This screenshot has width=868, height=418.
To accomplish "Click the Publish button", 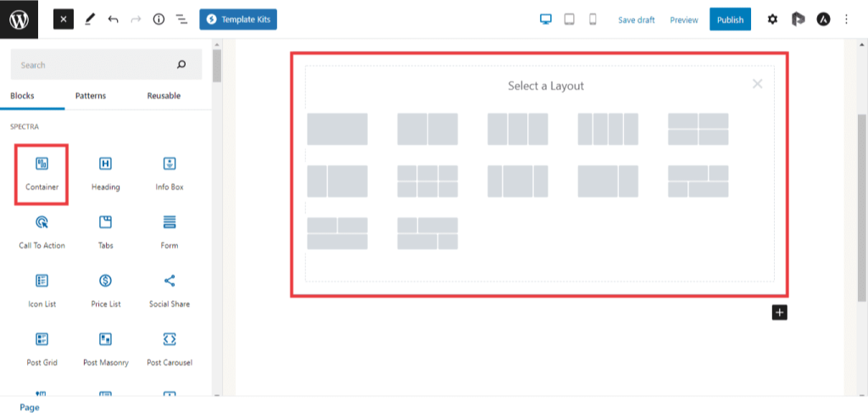I will click(x=730, y=20).
